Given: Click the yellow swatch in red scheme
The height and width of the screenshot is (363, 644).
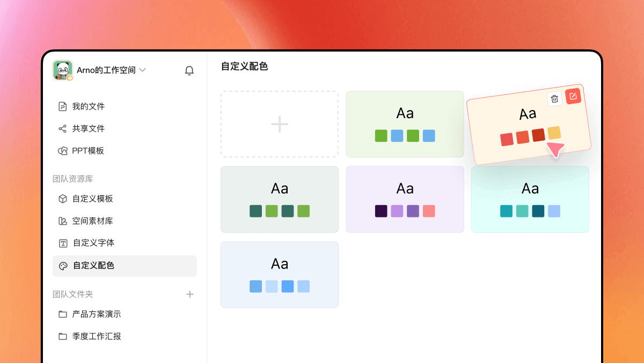Looking at the screenshot, I should click(x=554, y=133).
